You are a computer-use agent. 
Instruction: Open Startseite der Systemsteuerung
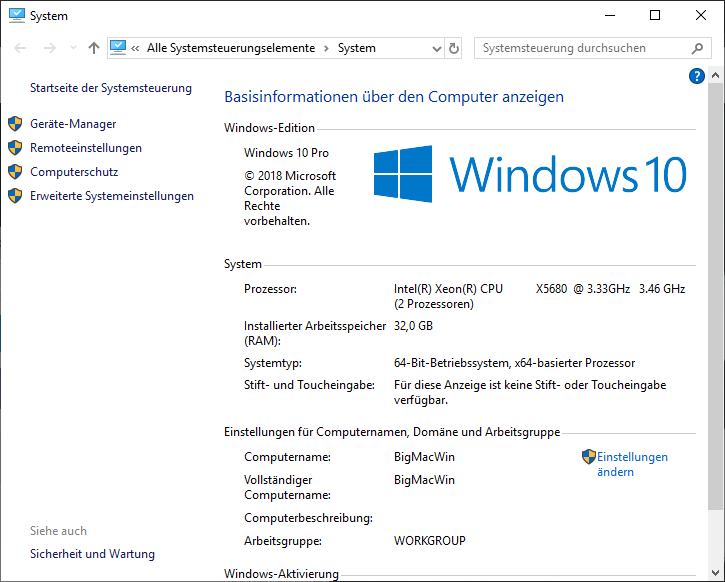coord(110,88)
